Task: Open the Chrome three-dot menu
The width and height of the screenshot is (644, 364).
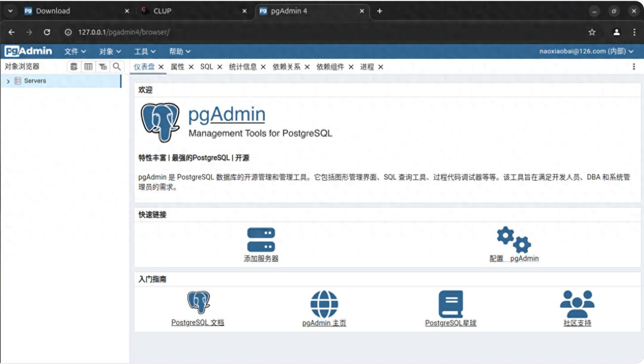Action: click(634, 32)
